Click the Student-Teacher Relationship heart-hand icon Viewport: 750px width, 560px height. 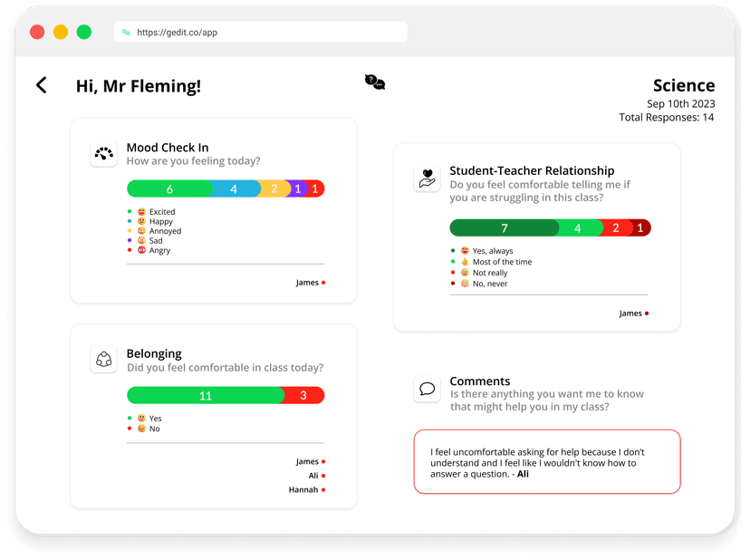(x=427, y=178)
